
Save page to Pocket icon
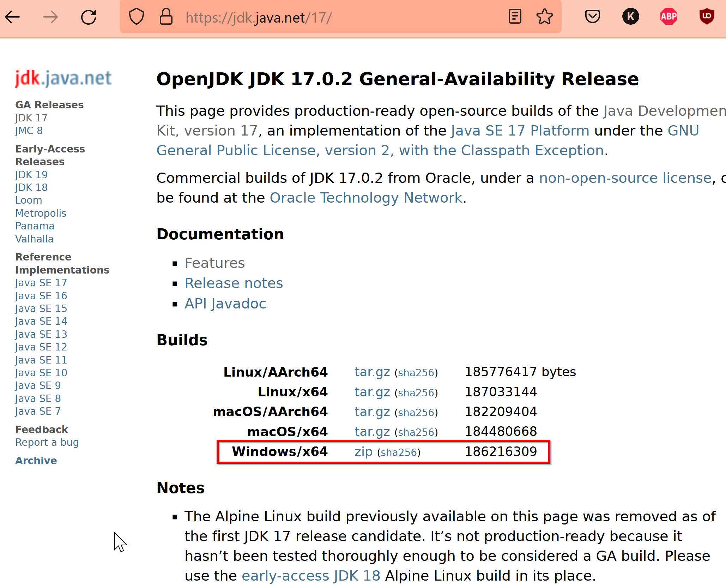pyautogui.click(x=593, y=17)
